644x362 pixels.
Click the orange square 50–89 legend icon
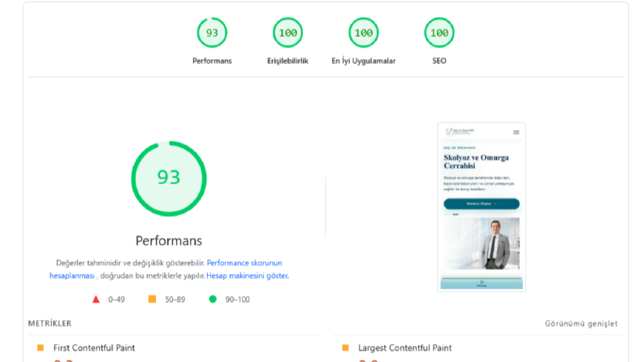pyautogui.click(x=152, y=299)
